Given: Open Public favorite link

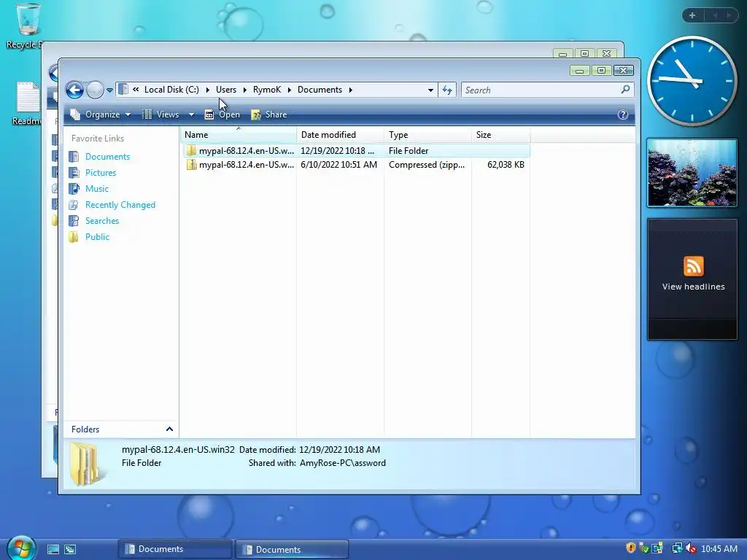Looking at the screenshot, I should pyautogui.click(x=97, y=237).
